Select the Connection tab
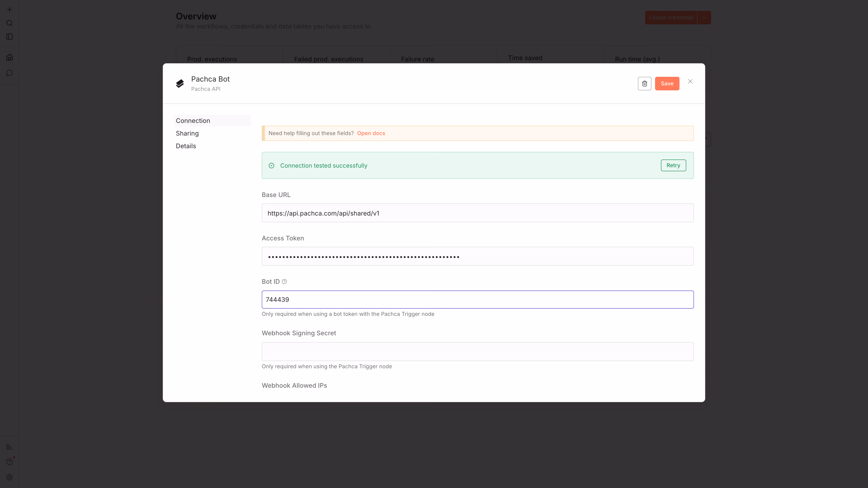This screenshot has width=868, height=488. (x=193, y=121)
